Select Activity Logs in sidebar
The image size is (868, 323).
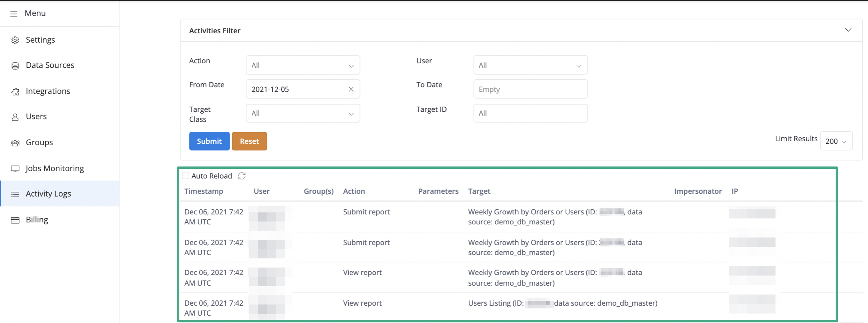coord(60,193)
